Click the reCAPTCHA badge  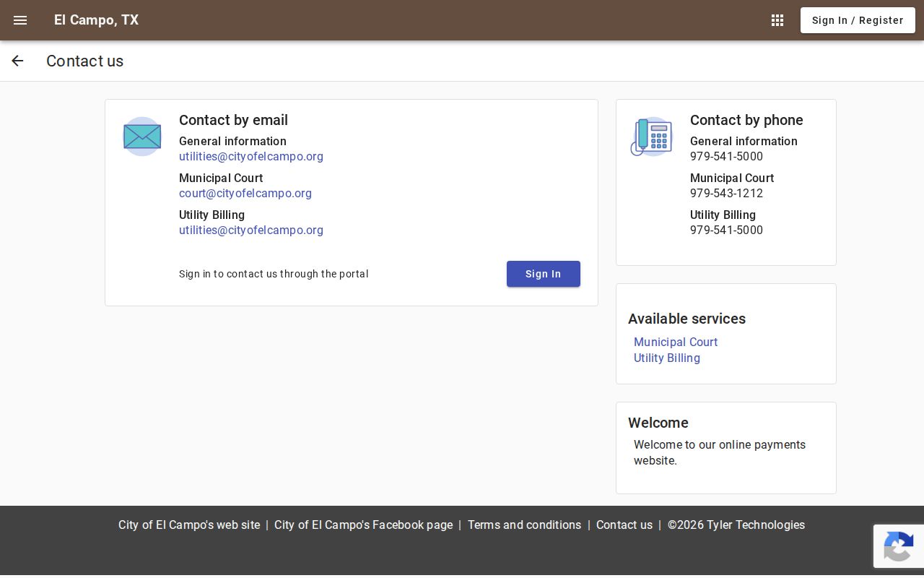[899, 546]
